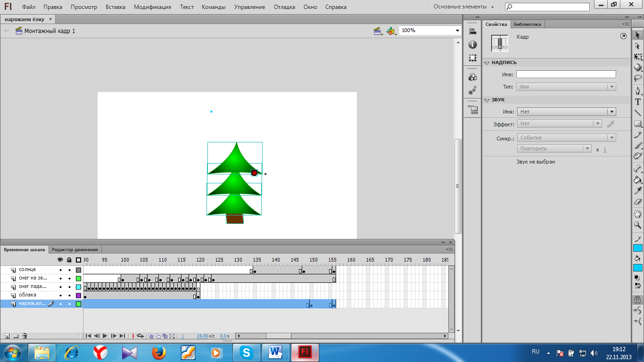This screenshot has height=362, width=644.
Task: Open the sound Имя dropdown showing Нет
Action: 566,112
